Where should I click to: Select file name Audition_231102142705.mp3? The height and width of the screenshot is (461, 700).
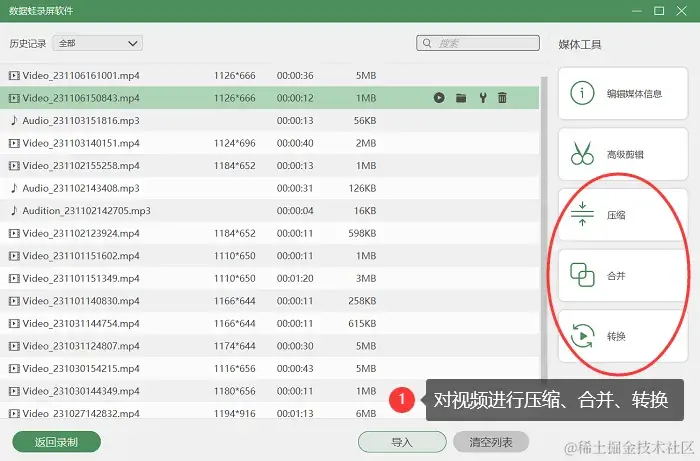87,211
